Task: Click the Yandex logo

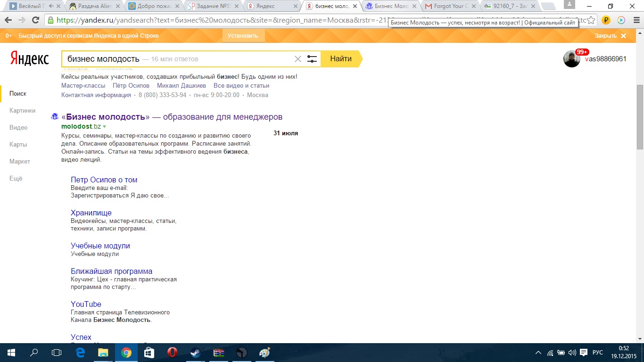Action: tap(29, 59)
